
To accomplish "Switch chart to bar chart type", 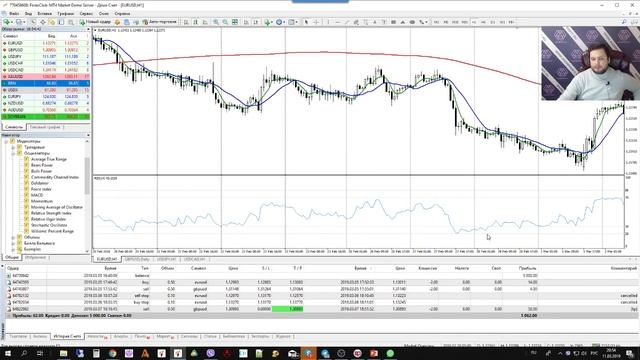I will click(x=186, y=22).
